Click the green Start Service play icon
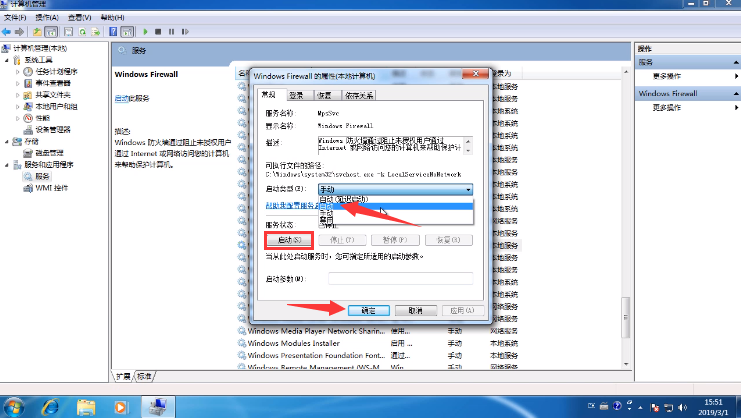 [146, 32]
